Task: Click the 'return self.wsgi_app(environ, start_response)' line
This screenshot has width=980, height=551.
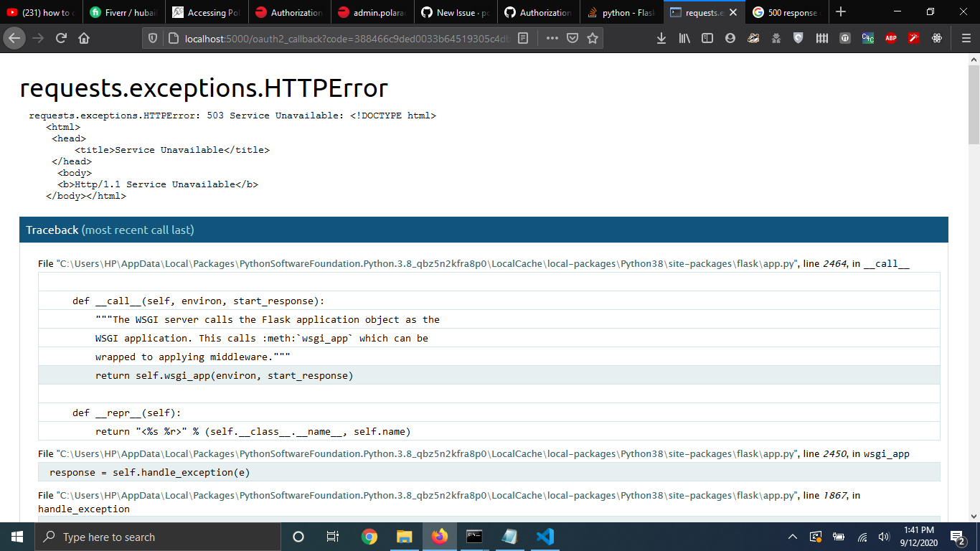Action: tap(489, 375)
